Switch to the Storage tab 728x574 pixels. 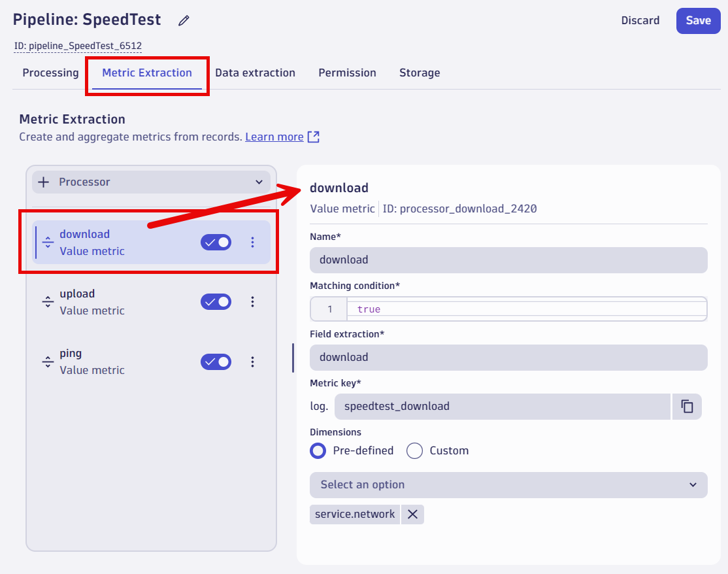pyautogui.click(x=420, y=73)
